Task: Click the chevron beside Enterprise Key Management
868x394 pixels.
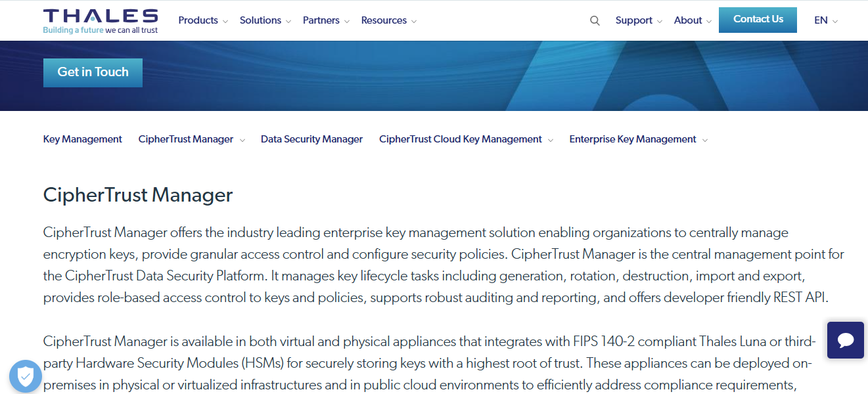Action: click(x=705, y=140)
